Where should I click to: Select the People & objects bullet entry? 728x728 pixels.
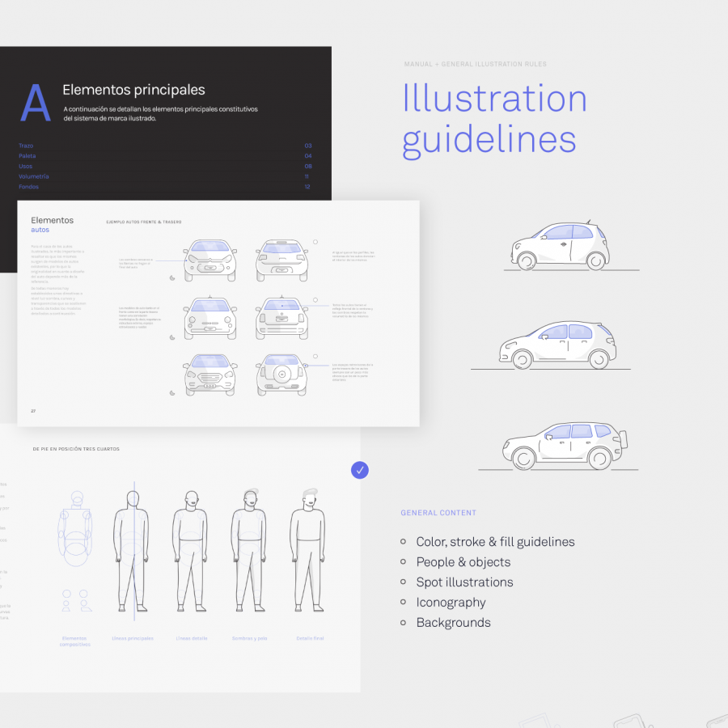click(x=463, y=561)
